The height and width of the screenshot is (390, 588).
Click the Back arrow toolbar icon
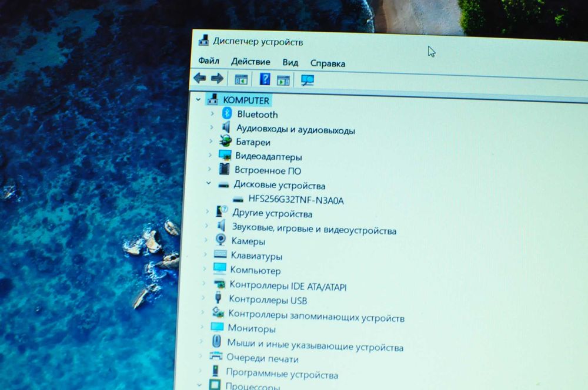[x=199, y=78]
